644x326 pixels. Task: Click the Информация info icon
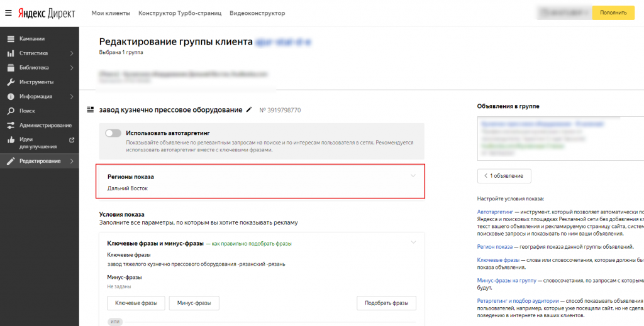(x=11, y=96)
